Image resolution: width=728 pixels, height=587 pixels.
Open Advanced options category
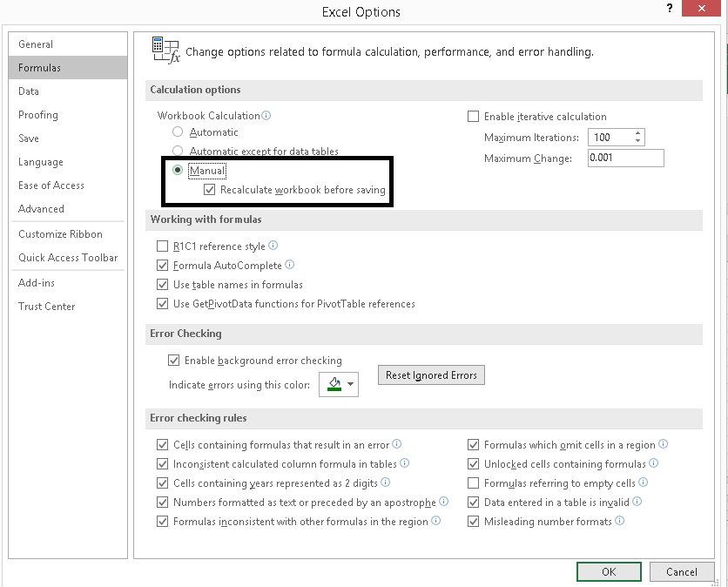point(68,209)
